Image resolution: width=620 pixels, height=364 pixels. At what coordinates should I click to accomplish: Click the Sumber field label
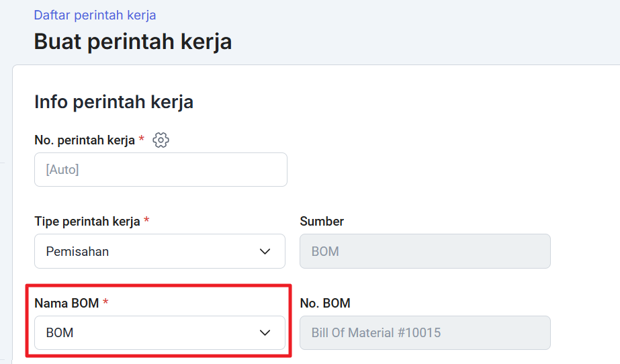pyautogui.click(x=322, y=222)
